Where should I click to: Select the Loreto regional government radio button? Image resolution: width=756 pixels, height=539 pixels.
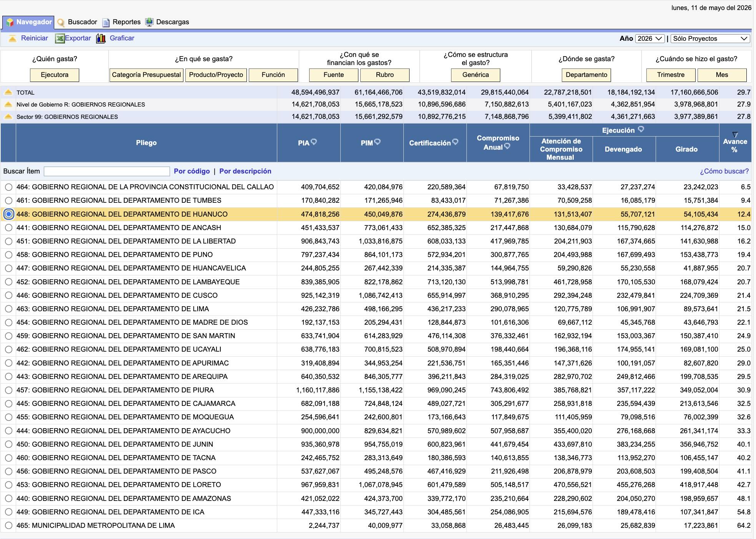coord(8,485)
